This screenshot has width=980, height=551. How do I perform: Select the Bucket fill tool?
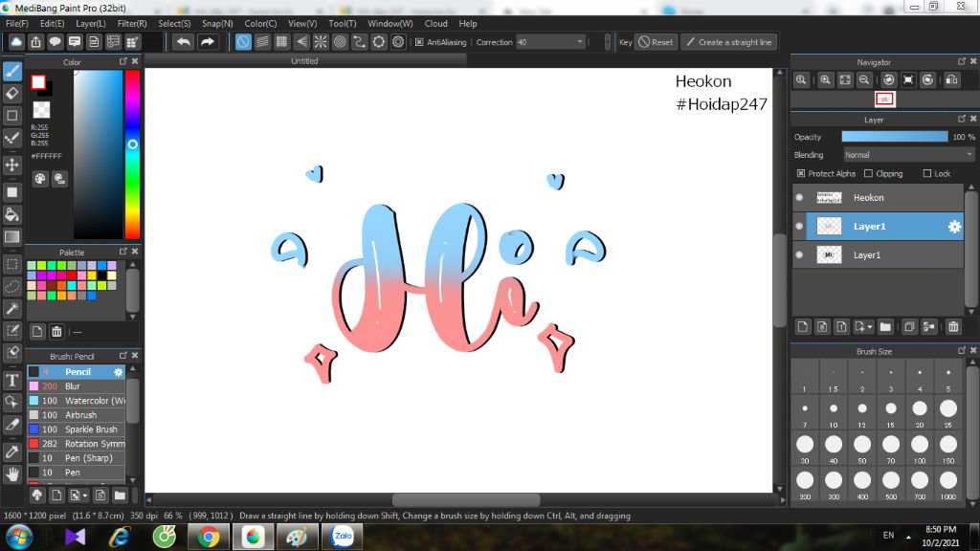[x=11, y=215]
